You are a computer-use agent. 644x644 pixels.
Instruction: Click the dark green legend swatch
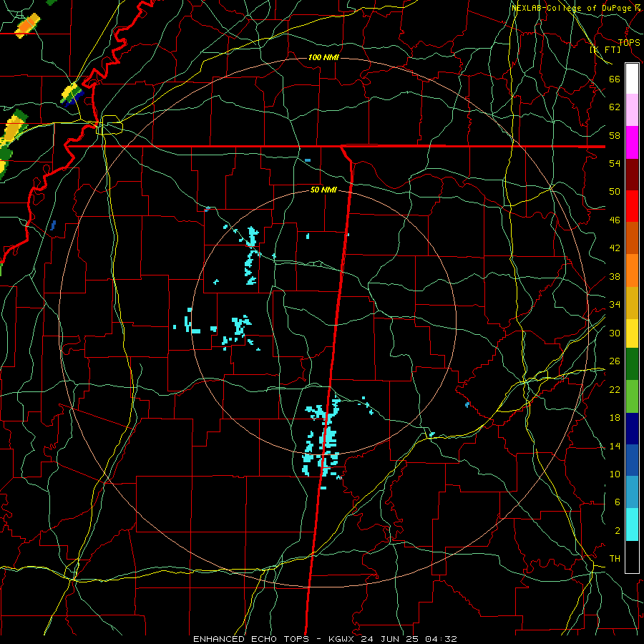(x=632, y=364)
